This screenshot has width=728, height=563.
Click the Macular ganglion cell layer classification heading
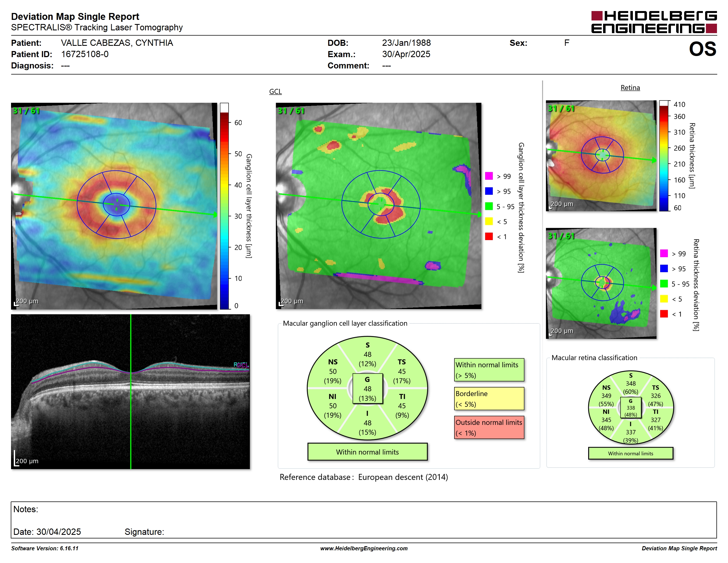pos(345,323)
